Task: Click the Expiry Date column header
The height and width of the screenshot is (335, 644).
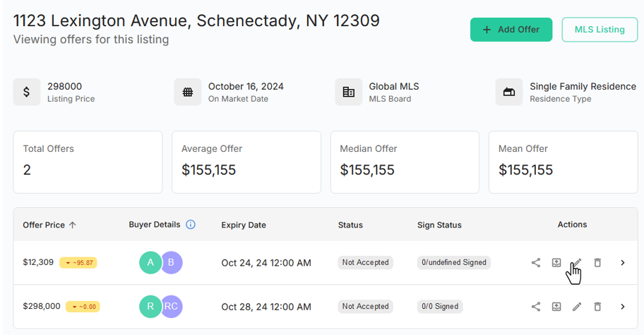Action: [x=244, y=225]
